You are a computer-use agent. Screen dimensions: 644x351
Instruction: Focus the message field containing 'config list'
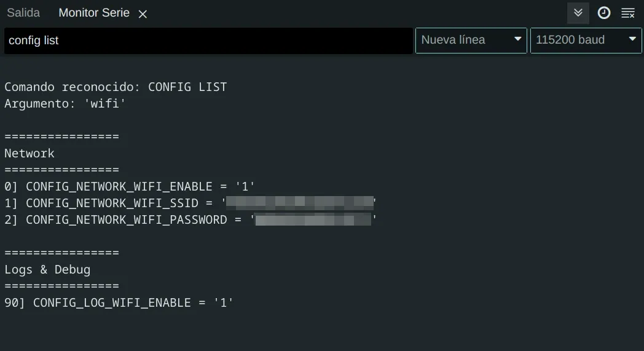(208, 41)
